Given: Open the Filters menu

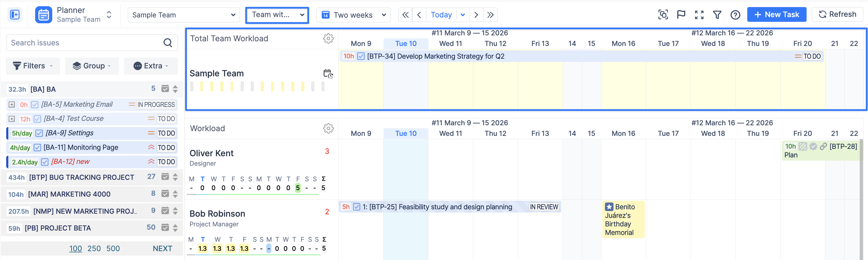Looking at the screenshot, I should (33, 66).
